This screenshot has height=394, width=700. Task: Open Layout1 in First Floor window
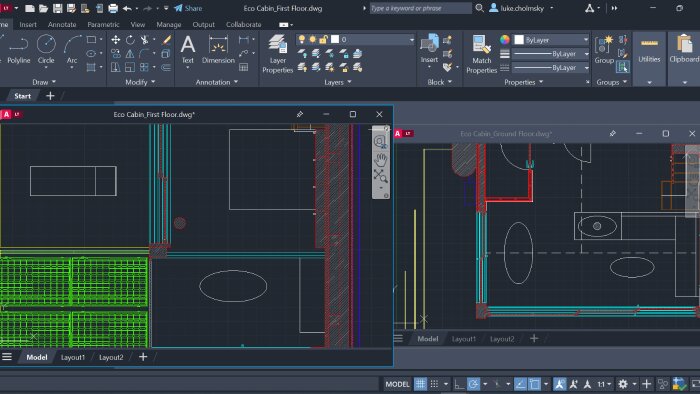(73, 357)
